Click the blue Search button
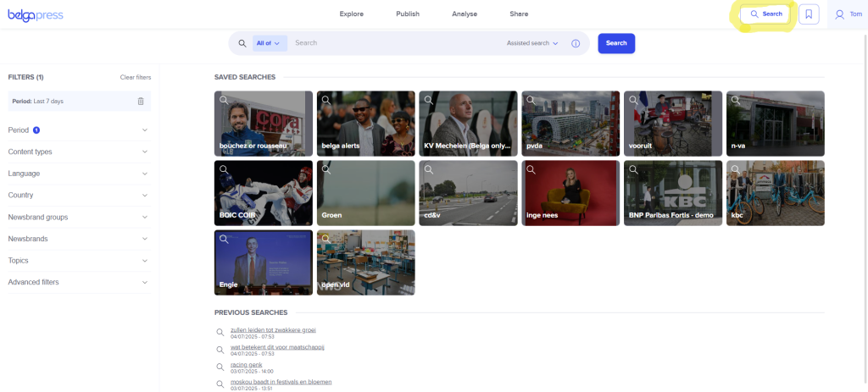Image resolution: width=868 pixels, height=392 pixels. pos(616,43)
